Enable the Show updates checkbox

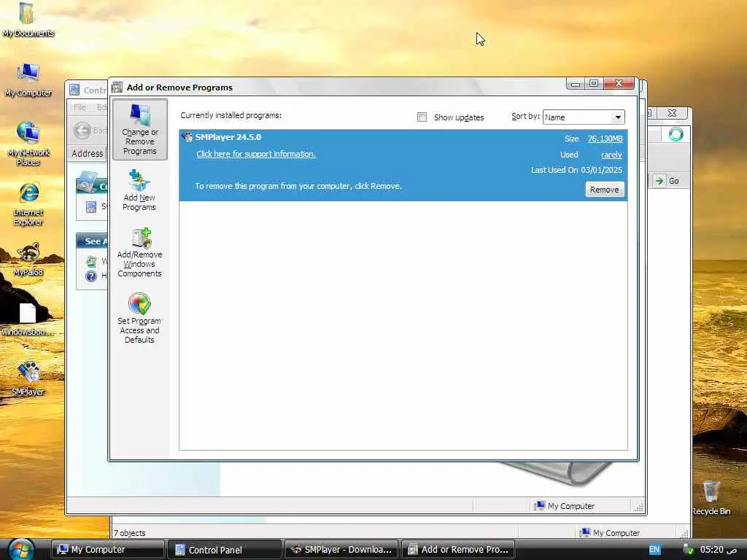pyautogui.click(x=422, y=117)
